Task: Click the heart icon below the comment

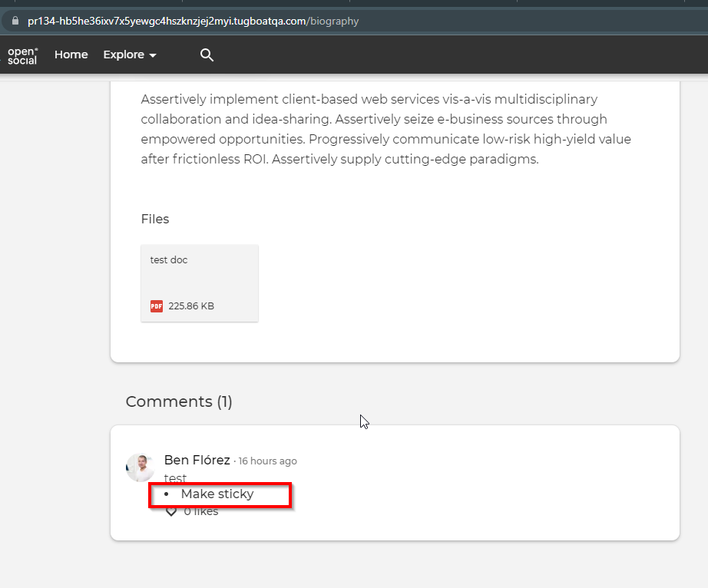Action: (170, 510)
